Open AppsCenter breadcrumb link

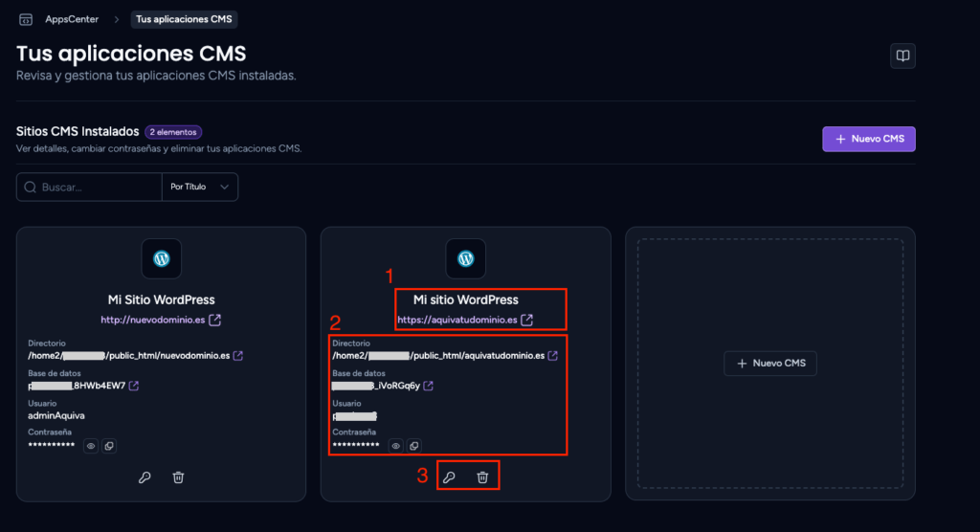(72, 19)
